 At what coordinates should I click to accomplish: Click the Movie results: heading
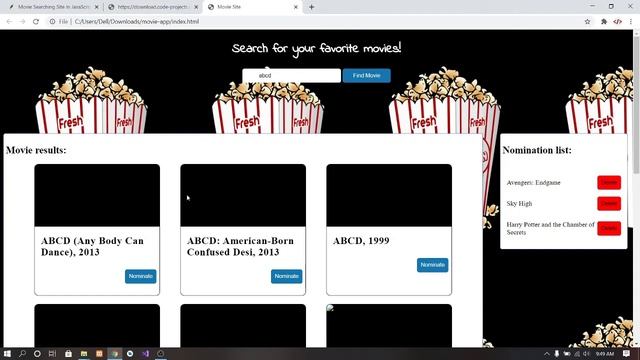point(36,150)
